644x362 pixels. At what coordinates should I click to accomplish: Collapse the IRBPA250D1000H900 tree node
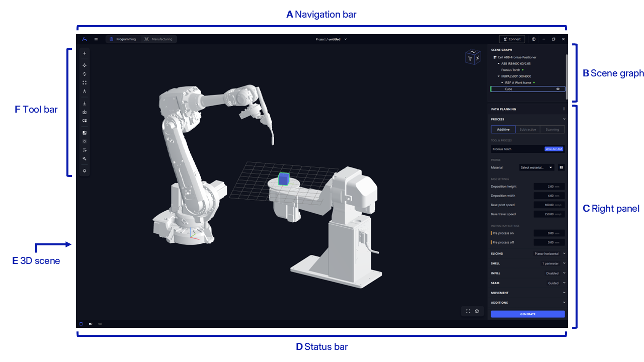[499, 76]
